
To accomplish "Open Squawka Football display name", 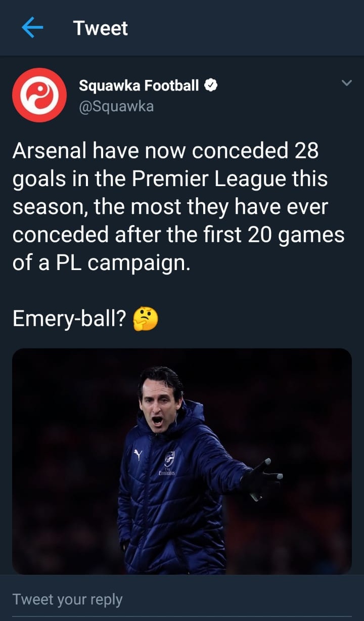I will [x=139, y=85].
